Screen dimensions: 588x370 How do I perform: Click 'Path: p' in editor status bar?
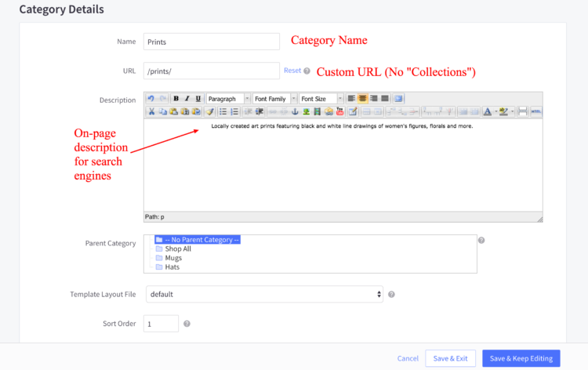click(x=154, y=216)
